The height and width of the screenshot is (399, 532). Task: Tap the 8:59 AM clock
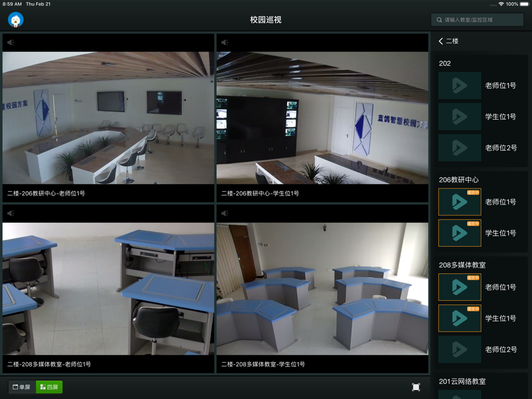point(12,4)
